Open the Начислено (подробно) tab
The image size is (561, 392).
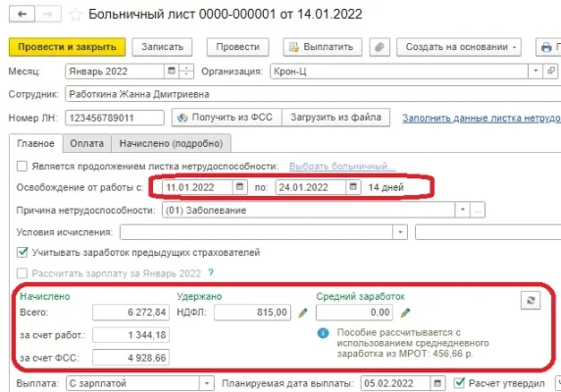pyautogui.click(x=171, y=144)
